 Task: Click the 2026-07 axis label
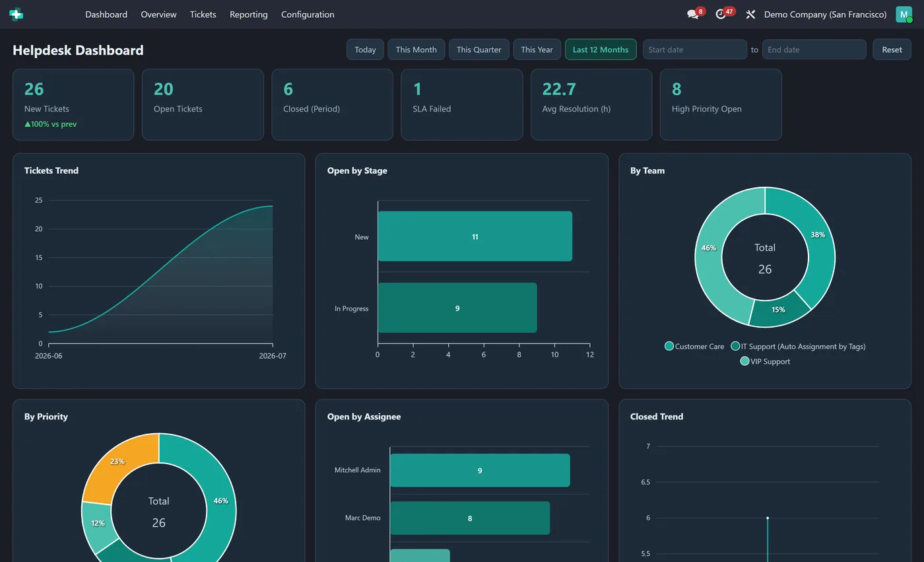tap(273, 356)
